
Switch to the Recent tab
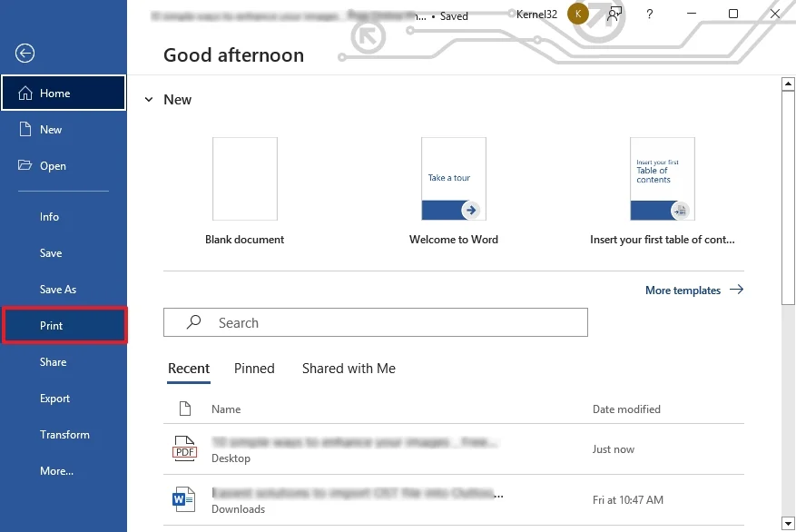click(189, 369)
